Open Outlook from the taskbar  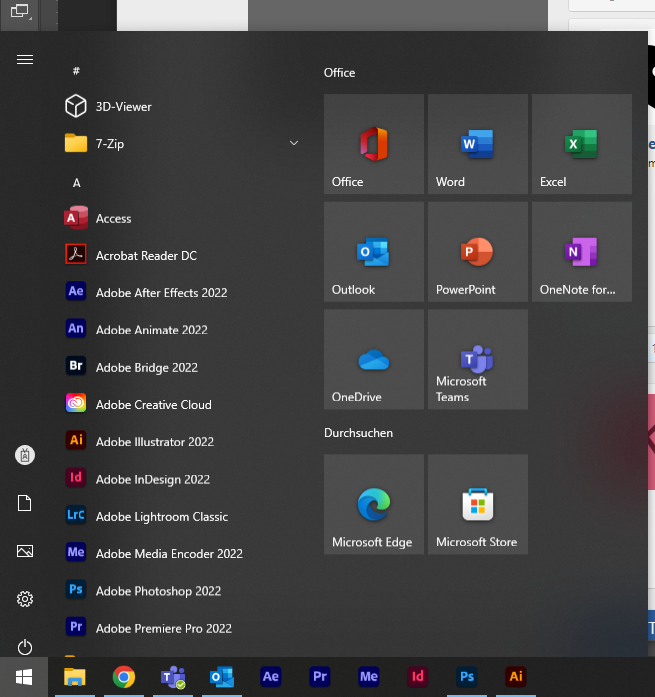[222, 677]
